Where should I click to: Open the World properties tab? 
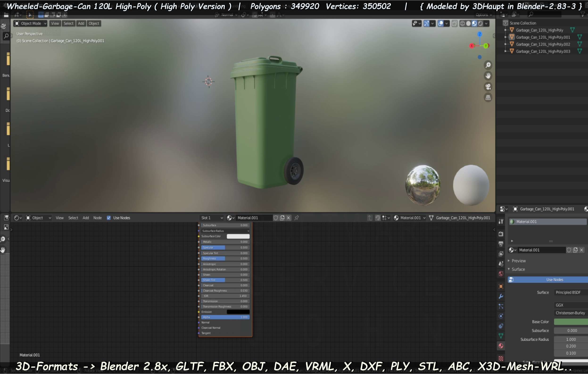pyautogui.click(x=501, y=274)
